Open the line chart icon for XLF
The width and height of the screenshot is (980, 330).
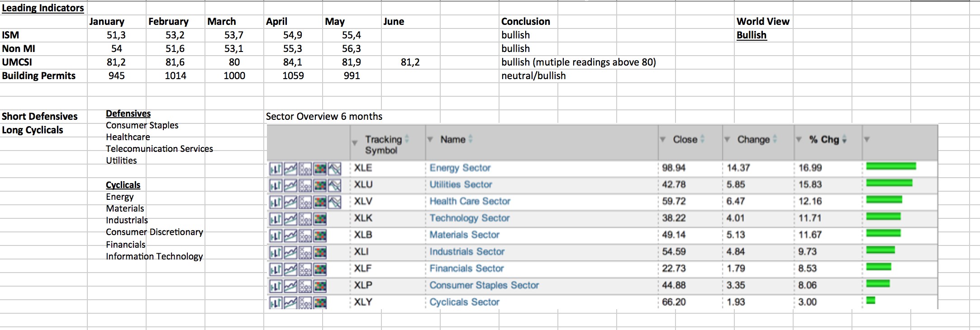[290, 269]
